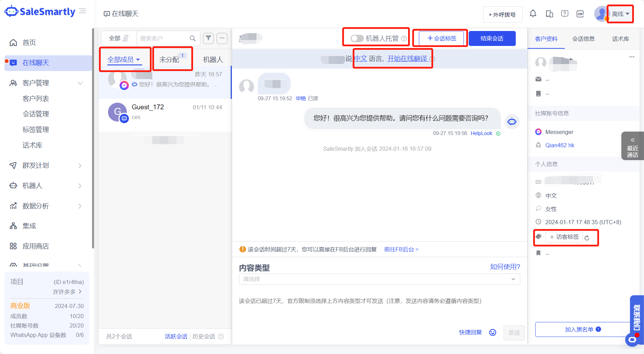Open the notification bell icon

point(533,14)
